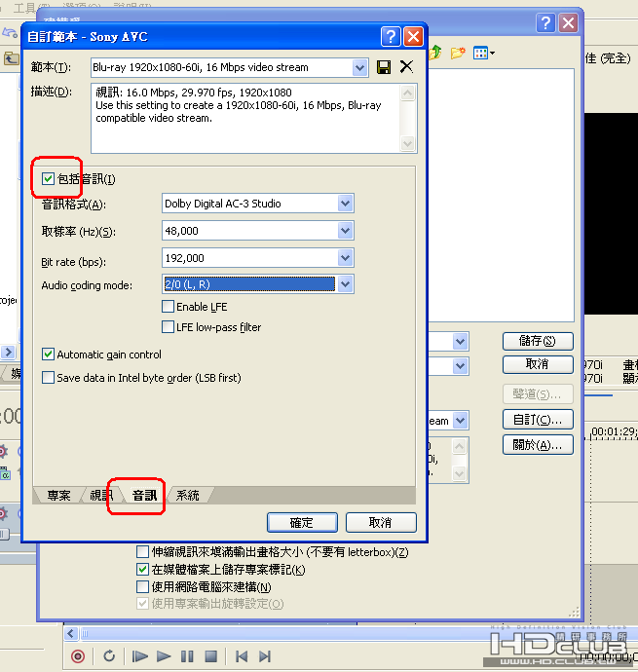Open template dropdown ending in 'eam'
The width and height of the screenshot is (638, 672).
point(460,421)
